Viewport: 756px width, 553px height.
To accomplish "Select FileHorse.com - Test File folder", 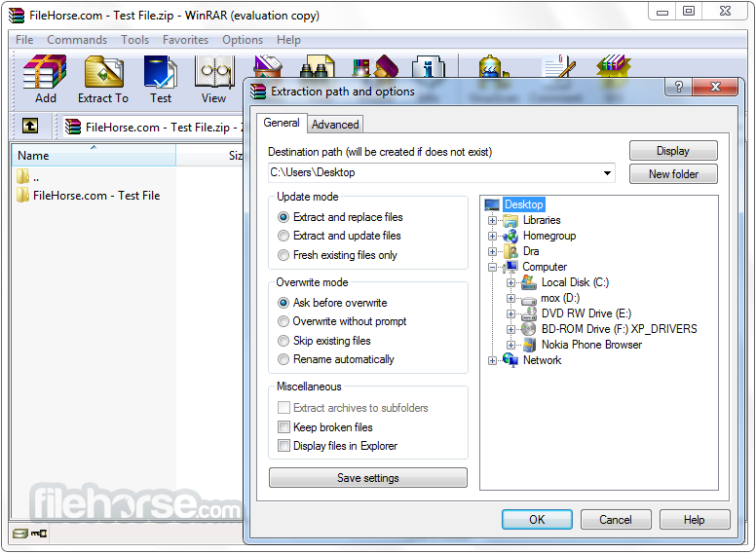I will (x=88, y=196).
